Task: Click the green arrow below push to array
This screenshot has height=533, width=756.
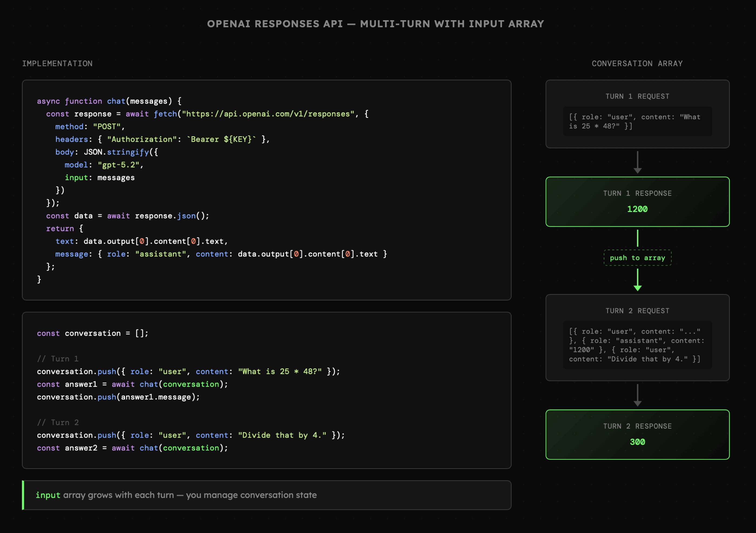Action: coord(637,280)
